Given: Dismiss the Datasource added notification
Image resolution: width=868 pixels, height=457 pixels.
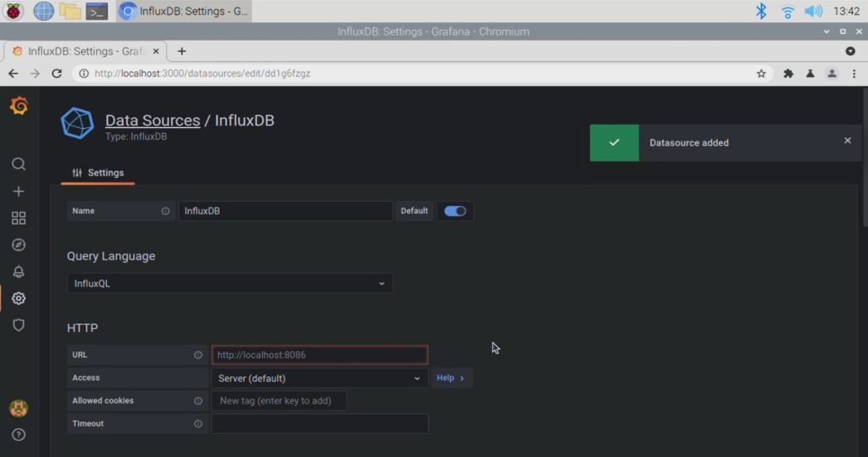Looking at the screenshot, I should pyautogui.click(x=847, y=141).
